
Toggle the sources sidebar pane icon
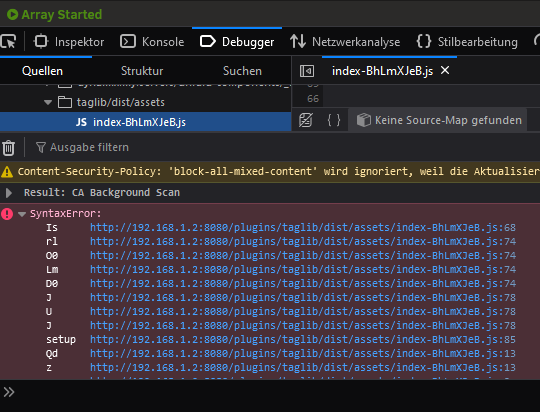coord(307,71)
